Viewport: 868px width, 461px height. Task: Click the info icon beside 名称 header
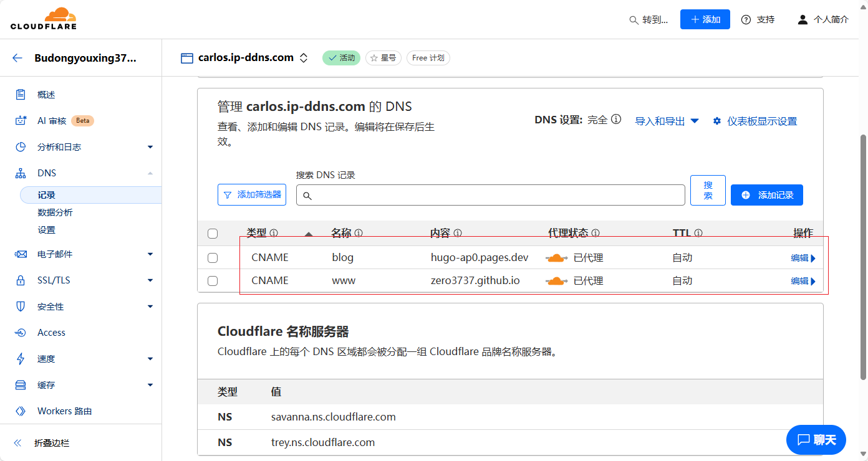[359, 233]
